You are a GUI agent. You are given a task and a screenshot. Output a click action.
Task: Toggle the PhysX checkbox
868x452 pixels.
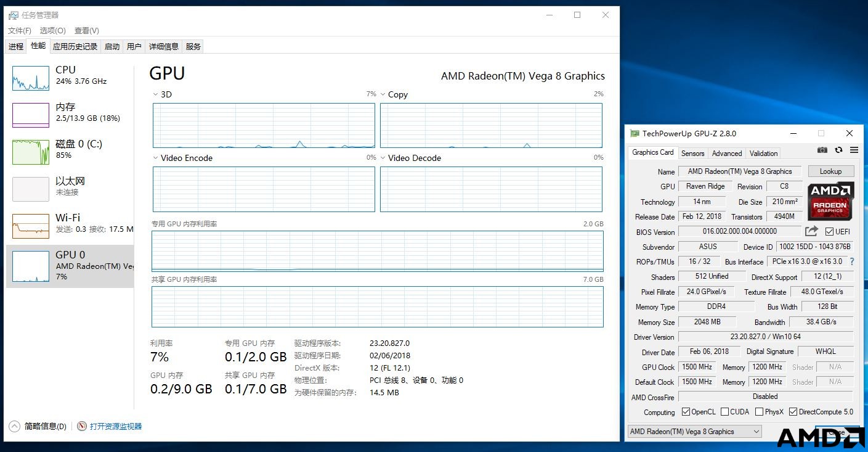tap(760, 412)
